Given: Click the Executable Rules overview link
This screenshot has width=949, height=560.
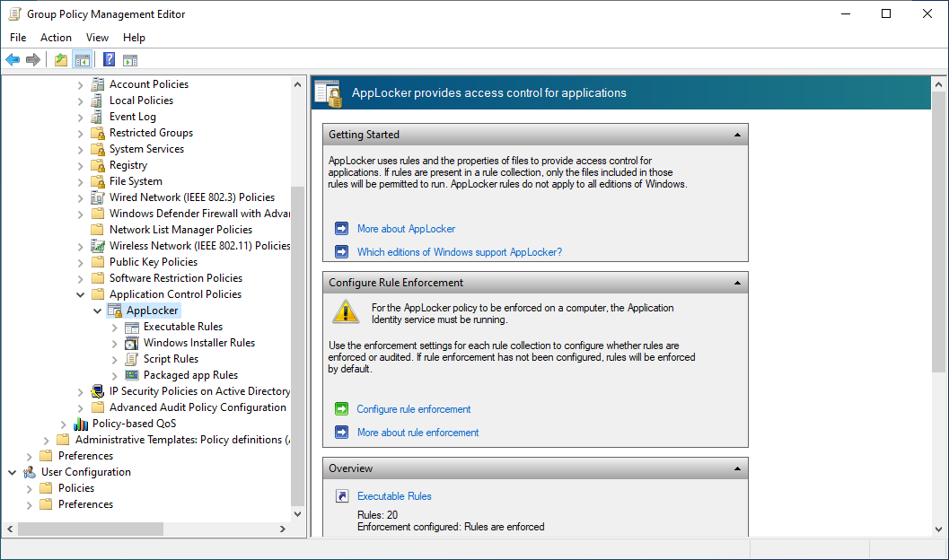Looking at the screenshot, I should click(394, 496).
